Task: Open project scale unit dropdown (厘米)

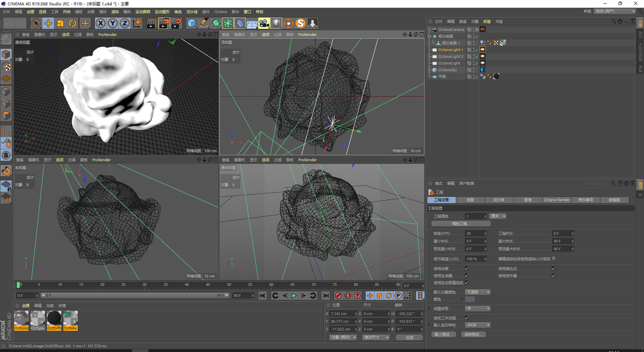Action: tap(498, 216)
